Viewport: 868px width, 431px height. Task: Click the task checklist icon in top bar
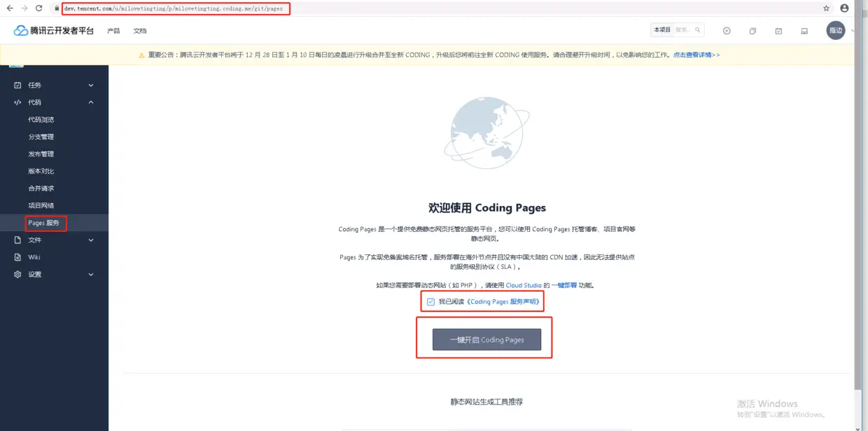point(779,32)
